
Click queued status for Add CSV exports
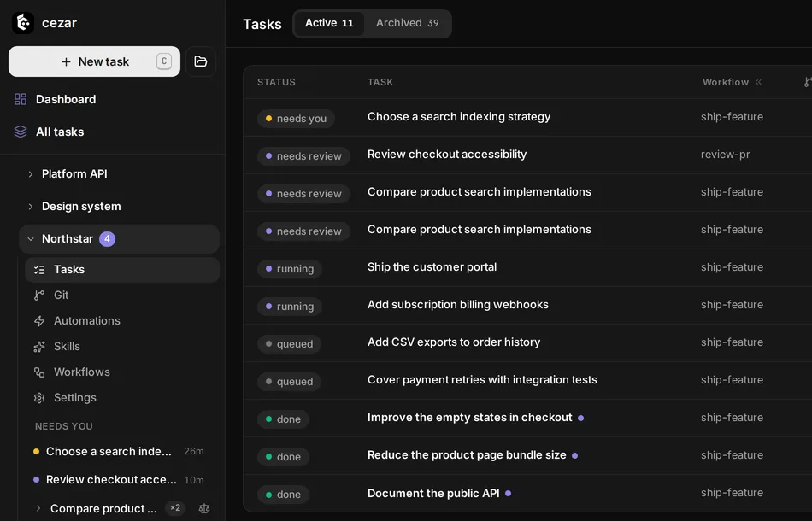[289, 344]
